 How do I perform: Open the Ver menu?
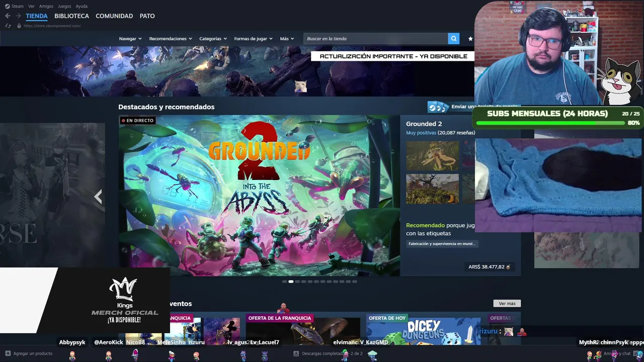coord(31,6)
